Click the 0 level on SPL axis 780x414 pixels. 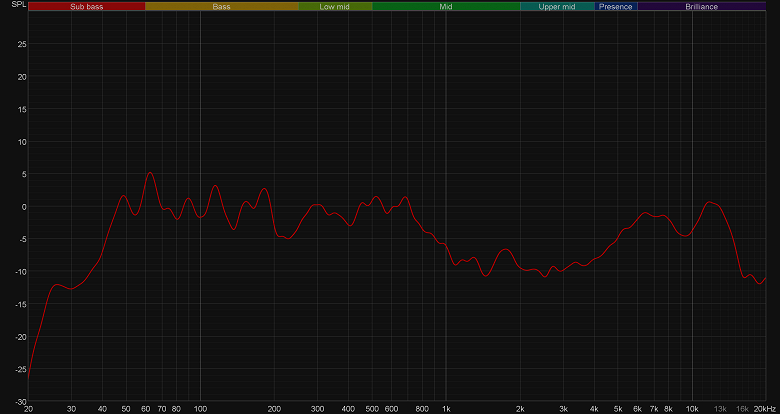pyautogui.click(x=24, y=207)
